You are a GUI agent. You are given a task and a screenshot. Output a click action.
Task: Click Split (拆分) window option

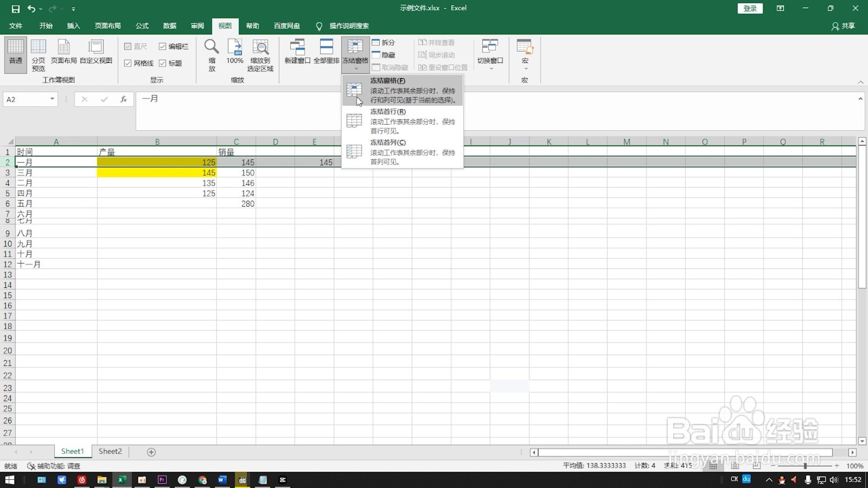click(x=384, y=42)
